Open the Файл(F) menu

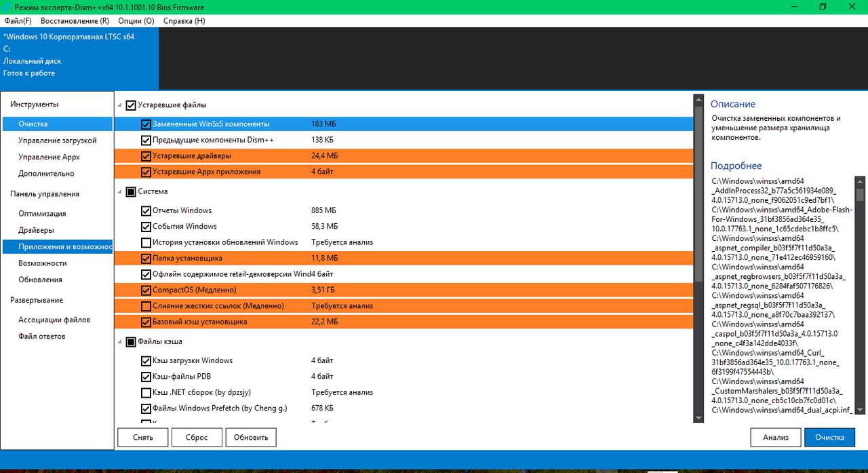click(x=18, y=21)
